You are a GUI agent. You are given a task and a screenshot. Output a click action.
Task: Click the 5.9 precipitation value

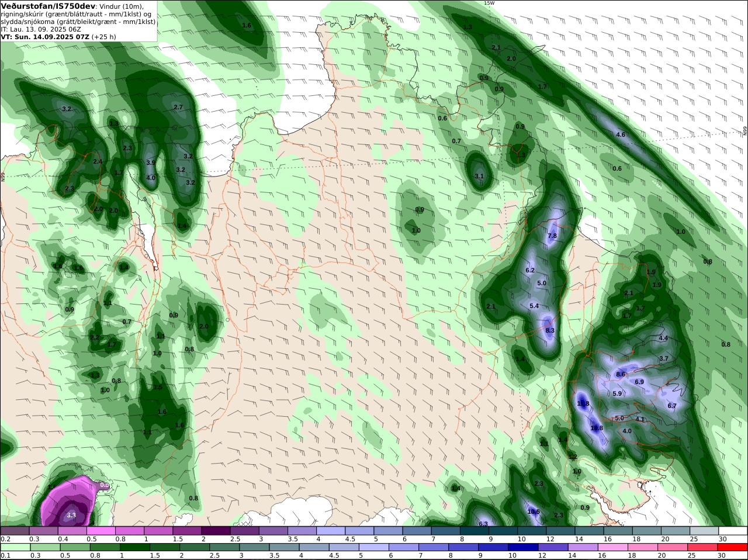[618, 393]
